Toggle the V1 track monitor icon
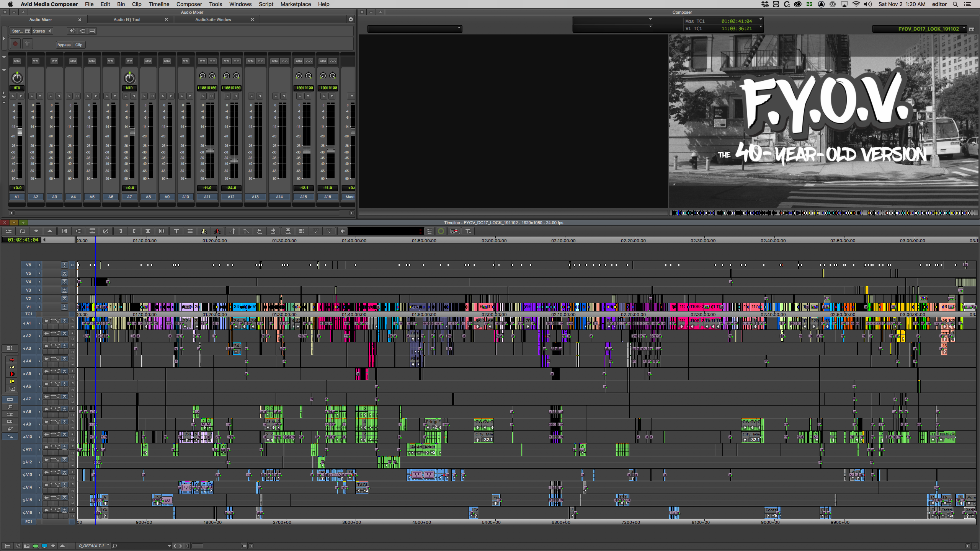This screenshot has width=980, height=551. tap(64, 307)
